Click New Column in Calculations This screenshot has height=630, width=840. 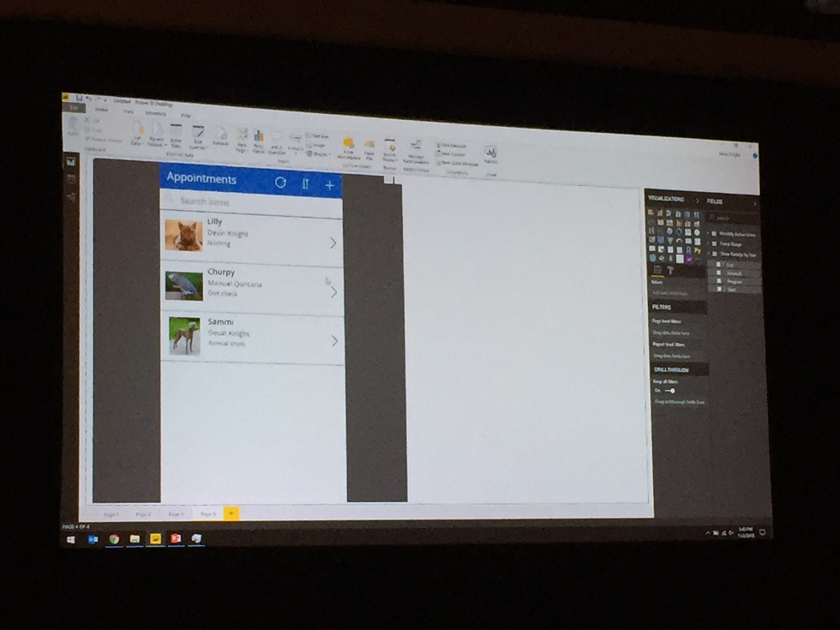451,154
